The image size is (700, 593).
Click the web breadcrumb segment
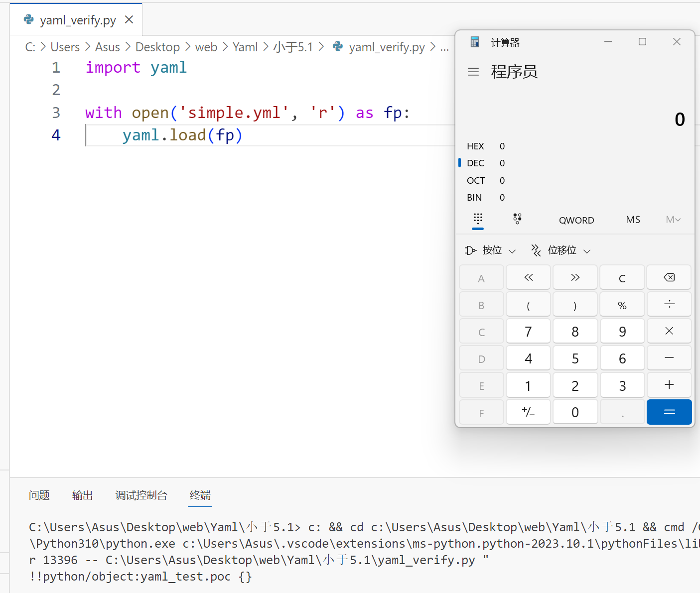[206, 47]
